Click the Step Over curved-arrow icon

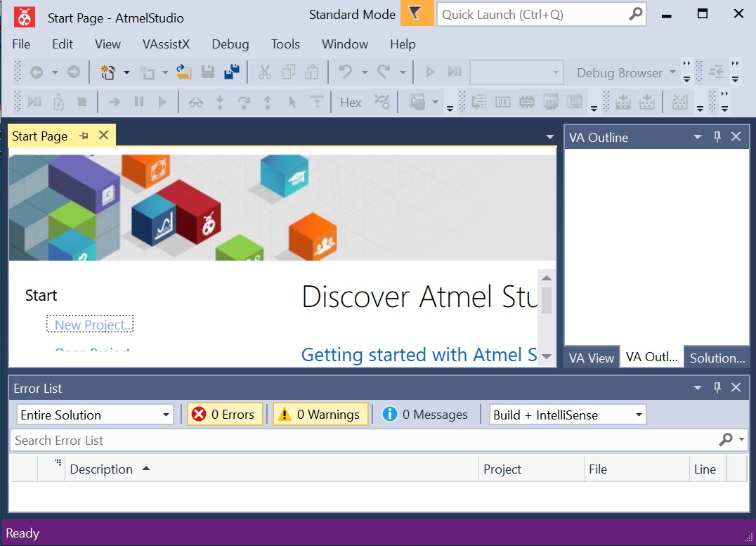(x=244, y=102)
